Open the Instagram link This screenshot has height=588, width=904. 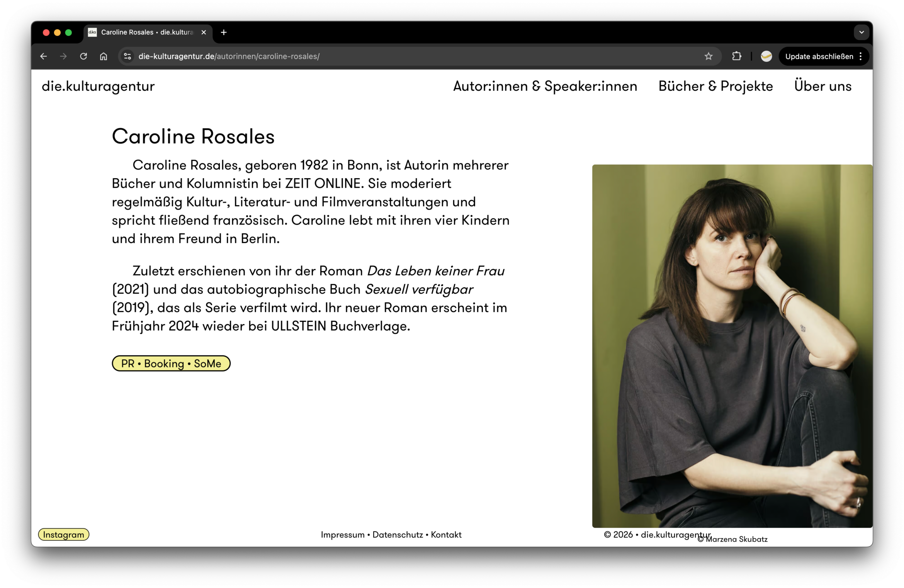click(64, 535)
